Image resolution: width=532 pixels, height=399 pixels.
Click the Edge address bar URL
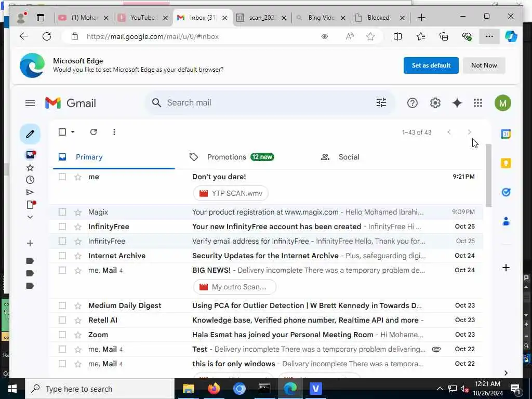pyautogui.click(x=152, y=37)
